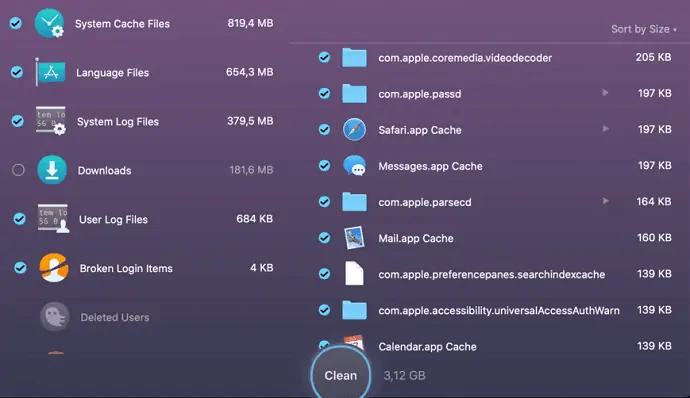The height and width of the screenshot is (398, 690).
Task: Click the 379,5 MB size value
Action: click(x=250, y=121)
